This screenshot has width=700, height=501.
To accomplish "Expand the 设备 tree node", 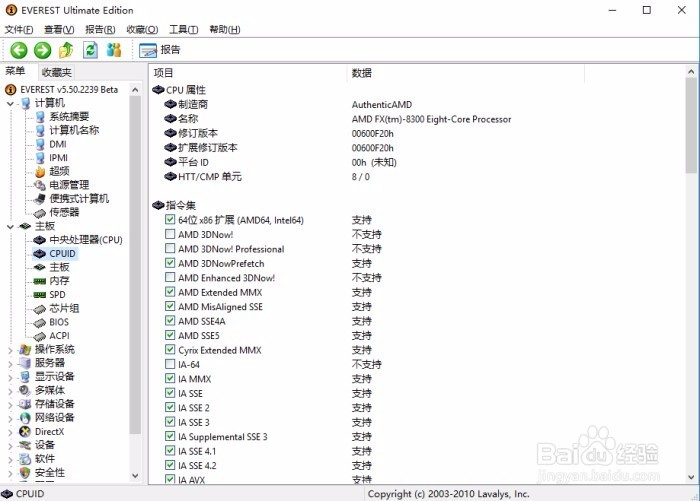I will click(x=10, y=446).
